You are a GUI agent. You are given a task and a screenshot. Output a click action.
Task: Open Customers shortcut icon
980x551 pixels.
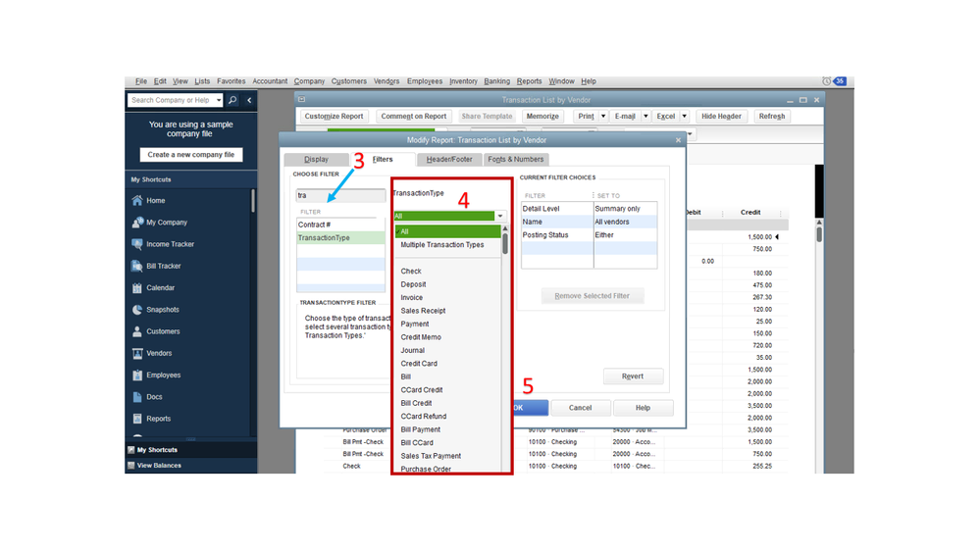[137, 331]
